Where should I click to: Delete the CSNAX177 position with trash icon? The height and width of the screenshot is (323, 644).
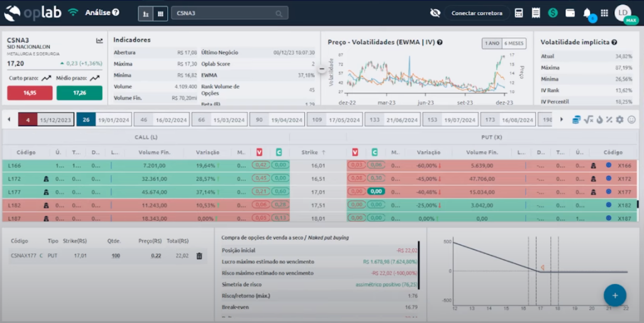[x=199, y=256]
